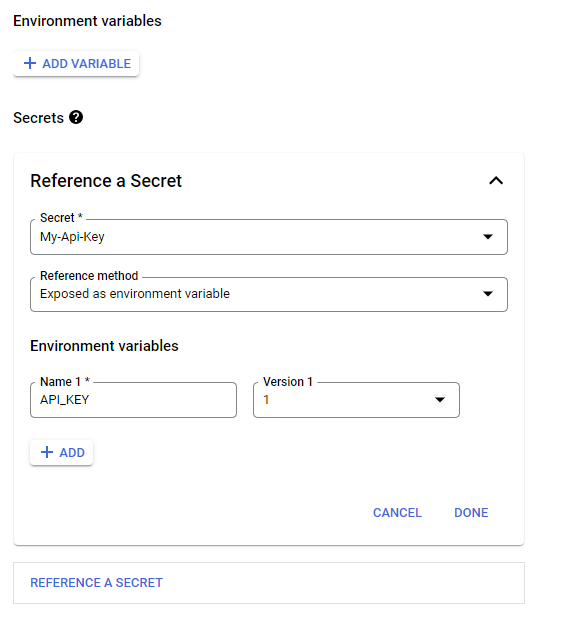This screenshot has height=619, width=564.
Task: Click the Environment variables top heading
Action: click(x=87, y=21)
